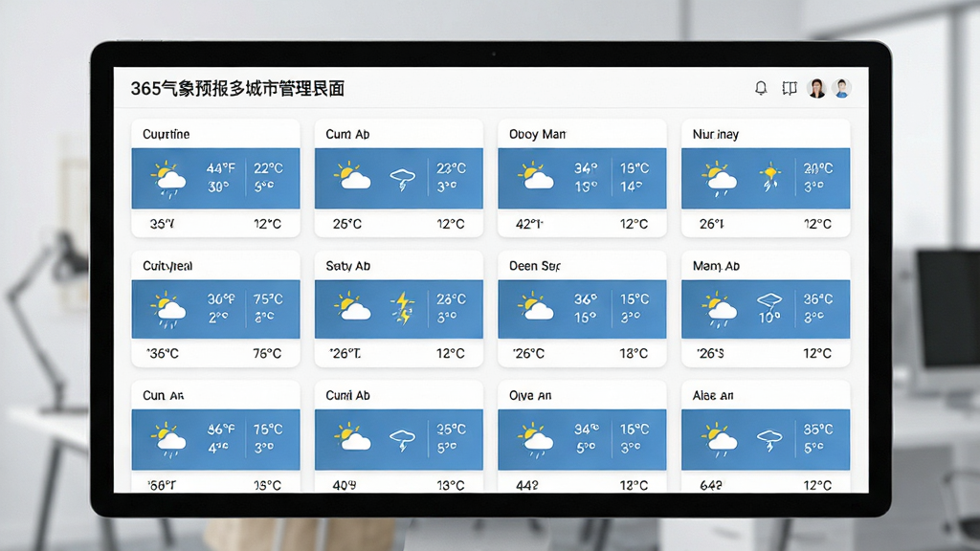Click the rainy sun-cloud icon in the Oiva An card
The height and width of the screenshot is (551, 980).
[x=536, y=440]
